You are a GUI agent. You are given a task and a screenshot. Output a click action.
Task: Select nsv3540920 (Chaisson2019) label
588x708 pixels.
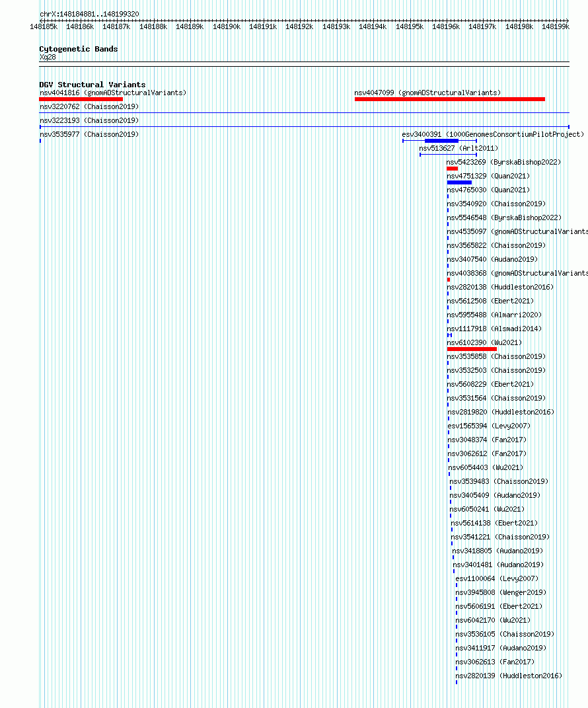point(496,204)
